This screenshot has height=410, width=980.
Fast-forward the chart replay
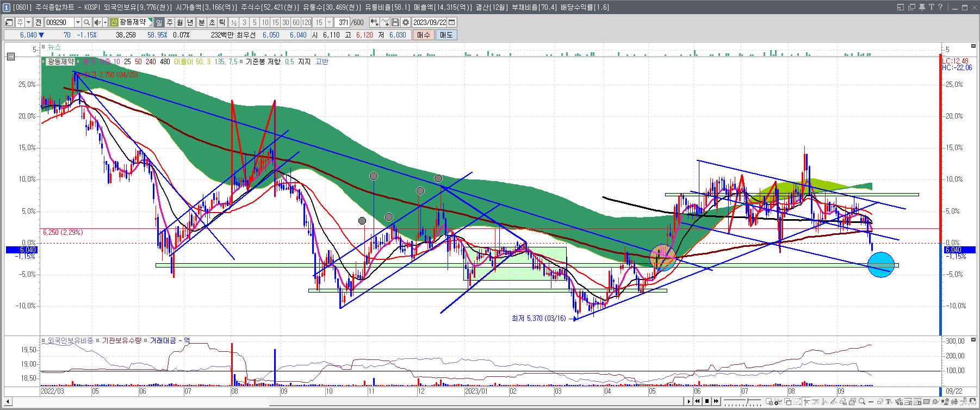tap(716, 401)
